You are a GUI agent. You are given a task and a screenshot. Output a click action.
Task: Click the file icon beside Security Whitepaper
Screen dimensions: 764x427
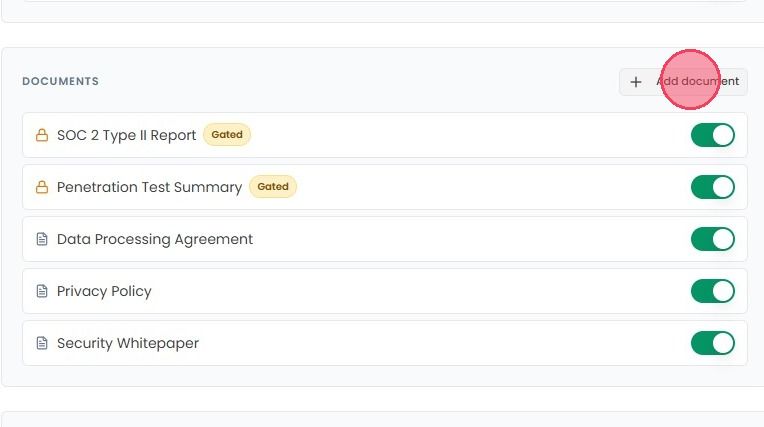click(42, 343)
